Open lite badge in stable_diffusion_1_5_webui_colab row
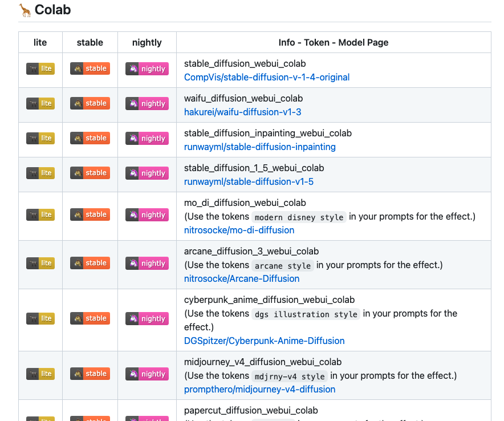504x421 pixels. point(40,173)
